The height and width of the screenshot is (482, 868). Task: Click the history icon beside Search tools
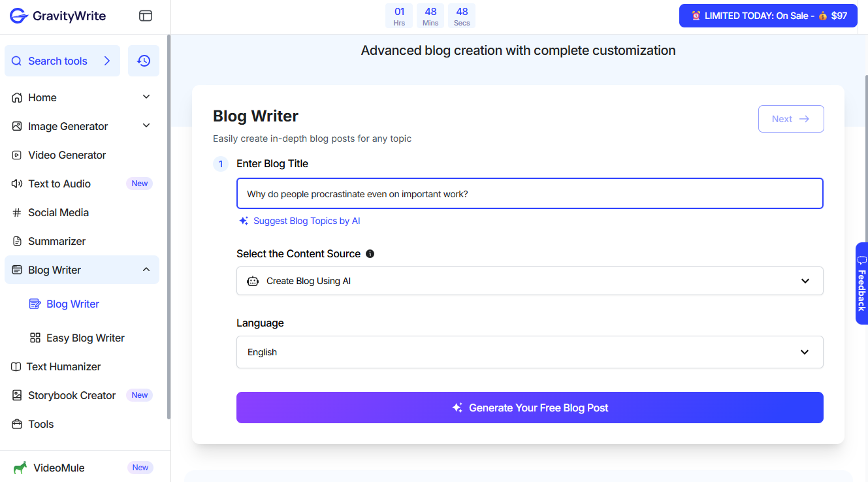tap(143, 60)
